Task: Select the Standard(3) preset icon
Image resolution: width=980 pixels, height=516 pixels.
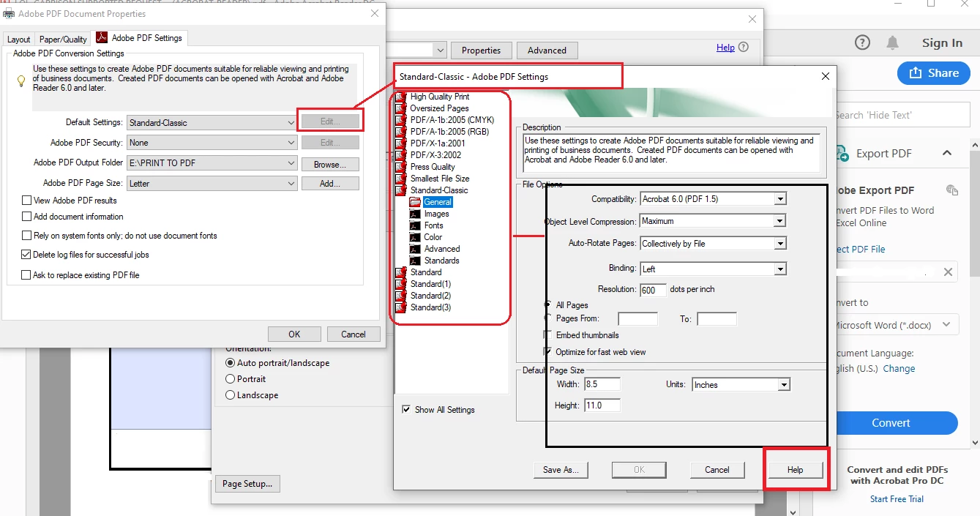Action: click(401, 307)
